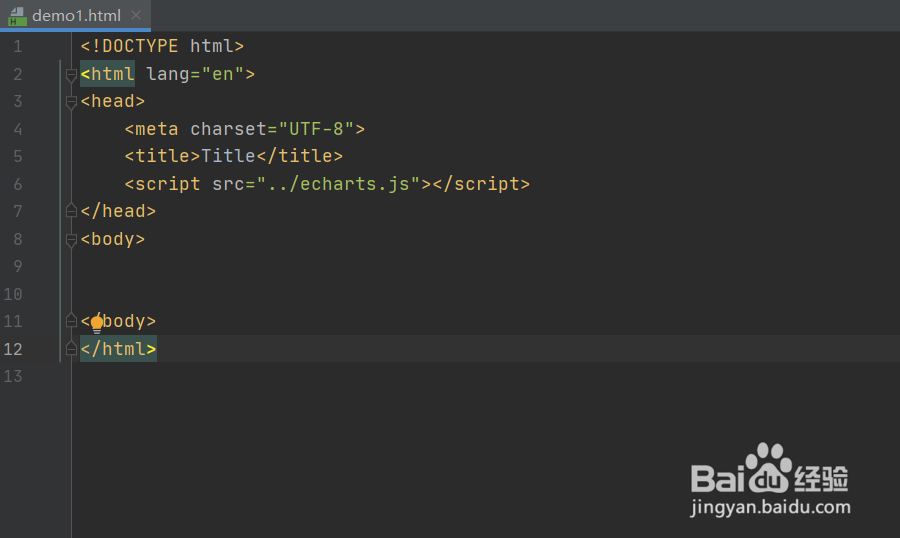The image size is (900, 538).
Task: Toggle fold marker at closing head tag
Action: (71, 211)
